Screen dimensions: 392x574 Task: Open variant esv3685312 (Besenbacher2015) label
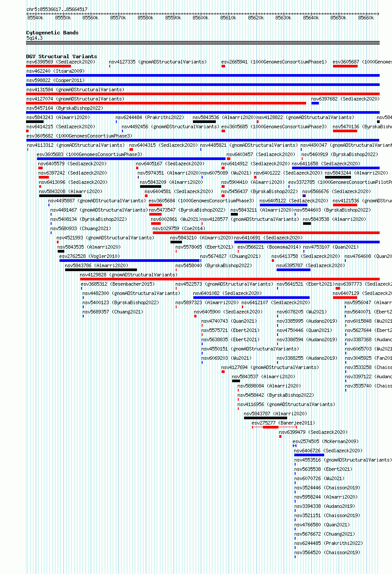coord(118,284)
